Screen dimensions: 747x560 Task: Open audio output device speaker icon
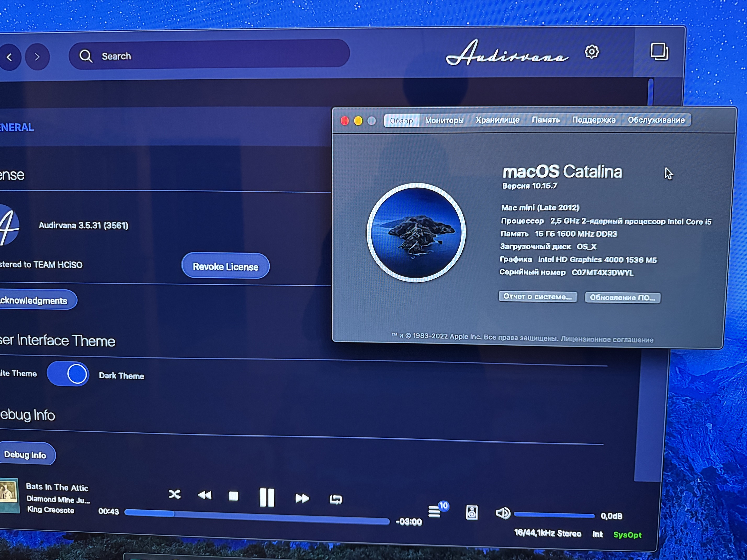tap(472, 512)
